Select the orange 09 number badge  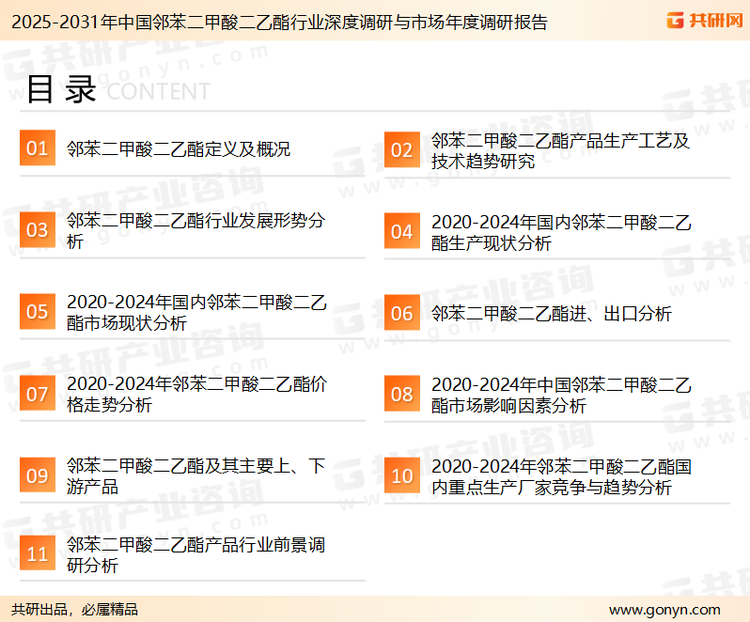tap(37, 475)
